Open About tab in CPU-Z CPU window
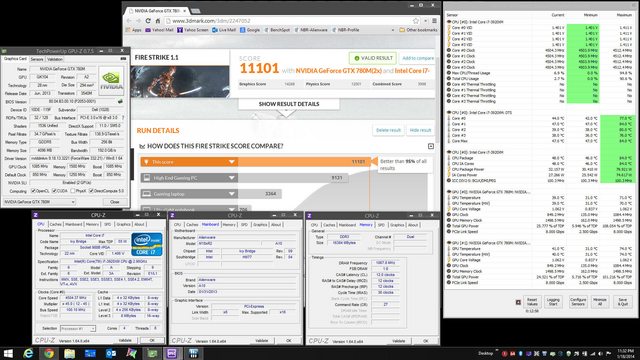 (x=140, y=224)
